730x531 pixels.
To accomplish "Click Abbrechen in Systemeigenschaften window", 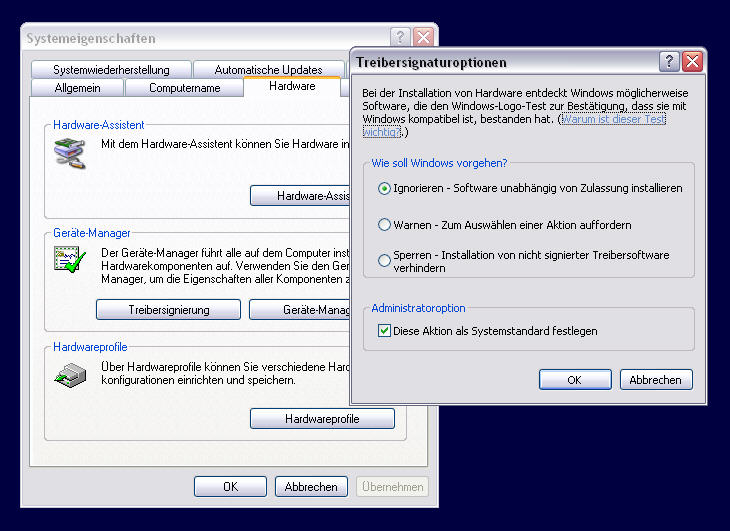I will pyautogui.click(x=311, y=487).
